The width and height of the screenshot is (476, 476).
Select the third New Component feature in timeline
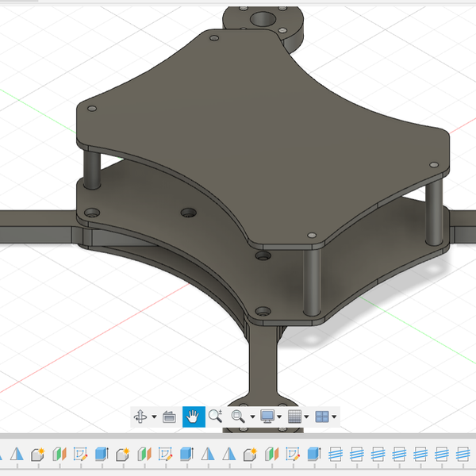tap(251, 455)
